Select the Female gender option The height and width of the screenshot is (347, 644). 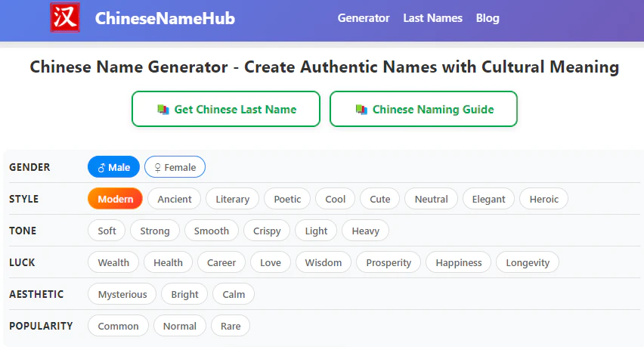(175, 167)
